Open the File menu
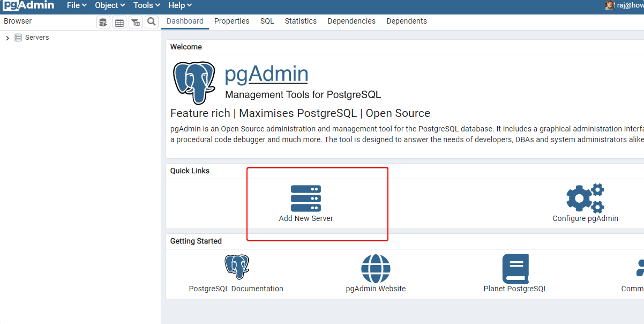The image size is (644, 324). [x=77, y=5]
